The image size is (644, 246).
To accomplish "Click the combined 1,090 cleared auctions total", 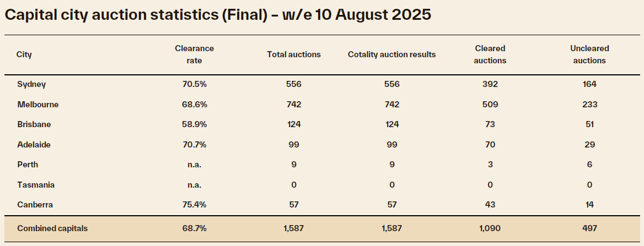I will click(490, 228).
